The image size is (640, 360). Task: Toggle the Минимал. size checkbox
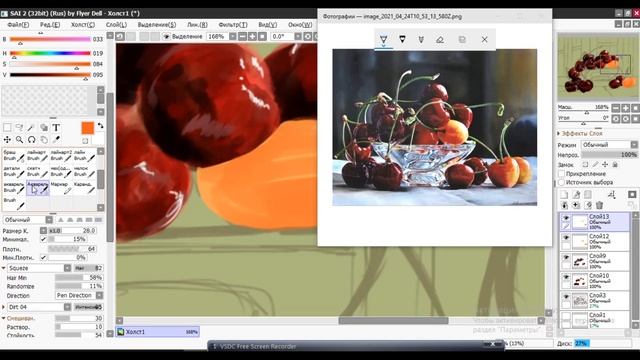tap(43, 239)
